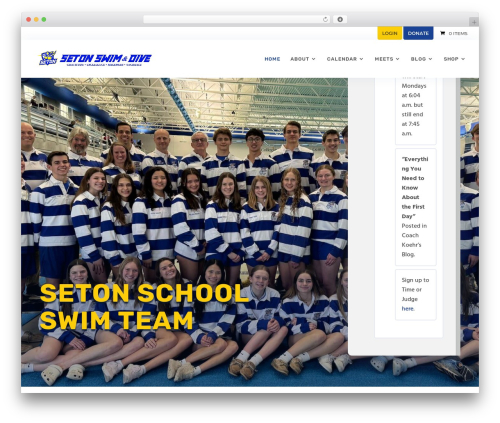The image size is (500, 423).
Task: Open the MEETS menu
Action: pos(384,59)
